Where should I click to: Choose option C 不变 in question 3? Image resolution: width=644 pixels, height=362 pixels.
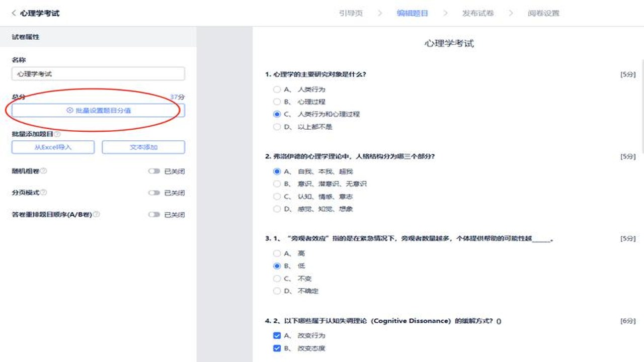[x=277, y=279]
